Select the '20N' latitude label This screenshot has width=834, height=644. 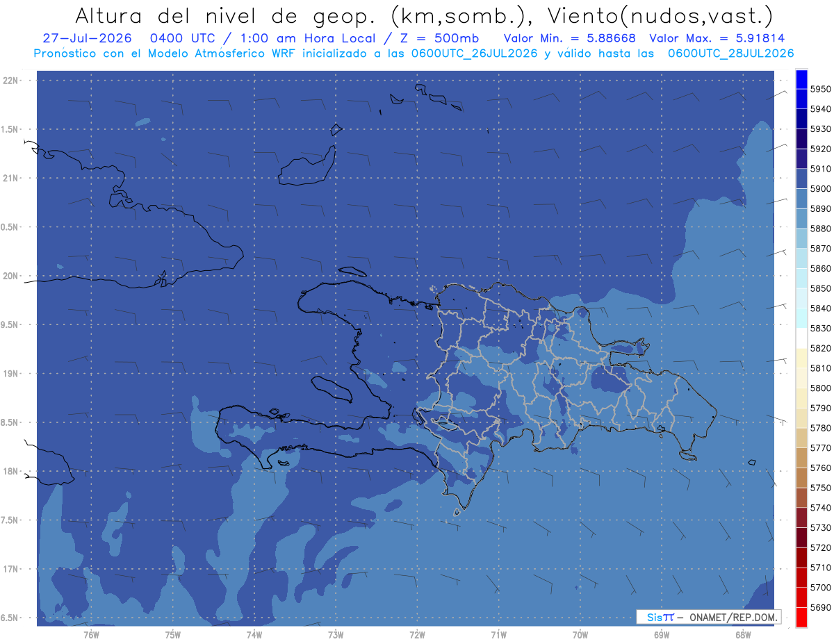point(10,276)
